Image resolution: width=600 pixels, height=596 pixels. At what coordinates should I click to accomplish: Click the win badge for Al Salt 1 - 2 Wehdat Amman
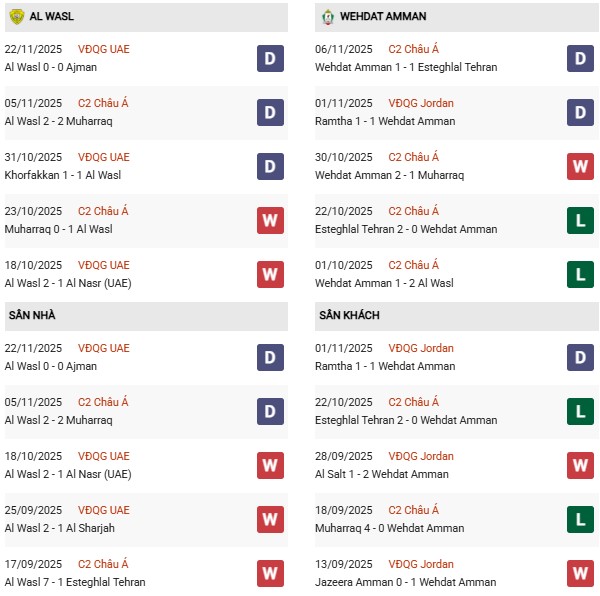click(x=581, y=465)
